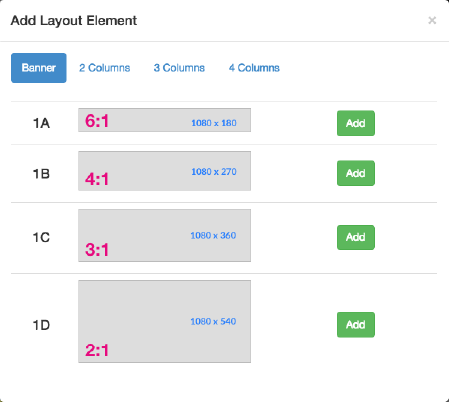Add the 1B banner layout
Image resolution: width=449 pixels, height=403 pixels.
tap(356, 173)
